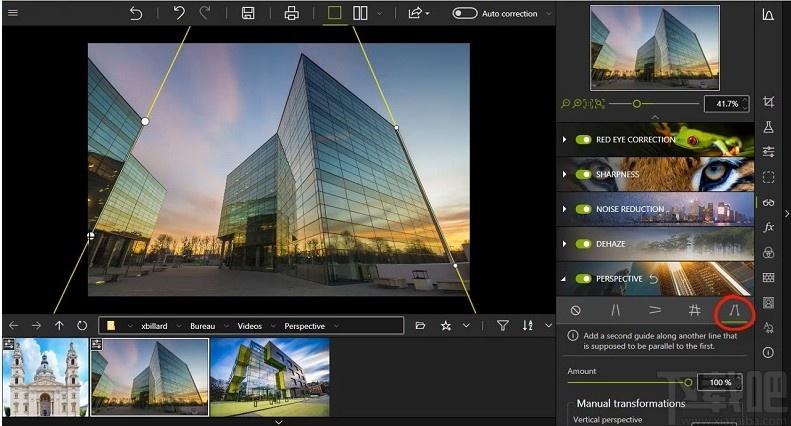Open the flask presets tab
791x426 pixels.
pos(768,127)
